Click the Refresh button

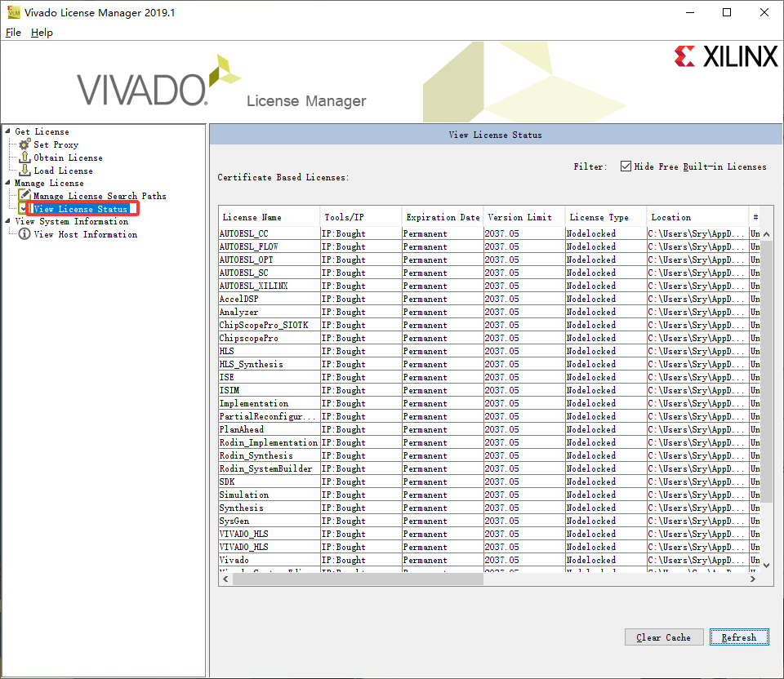[x=739, y=637]
